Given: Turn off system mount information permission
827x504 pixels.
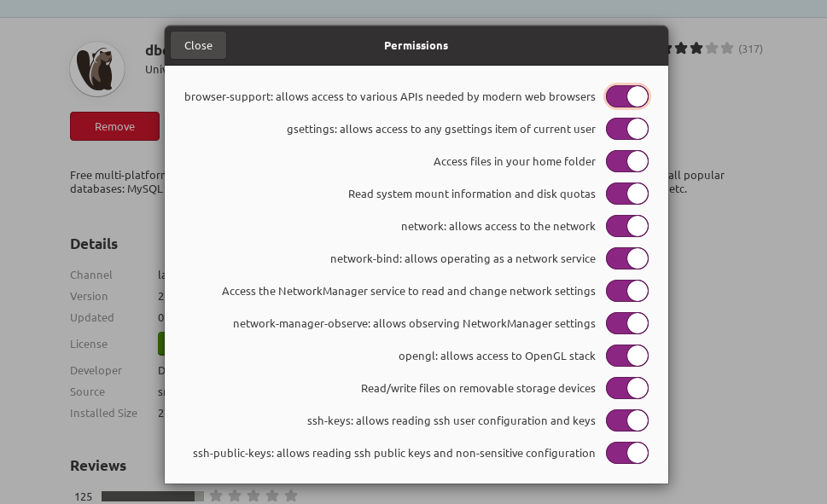Looking at the screenshot, I should pos(627,194).
